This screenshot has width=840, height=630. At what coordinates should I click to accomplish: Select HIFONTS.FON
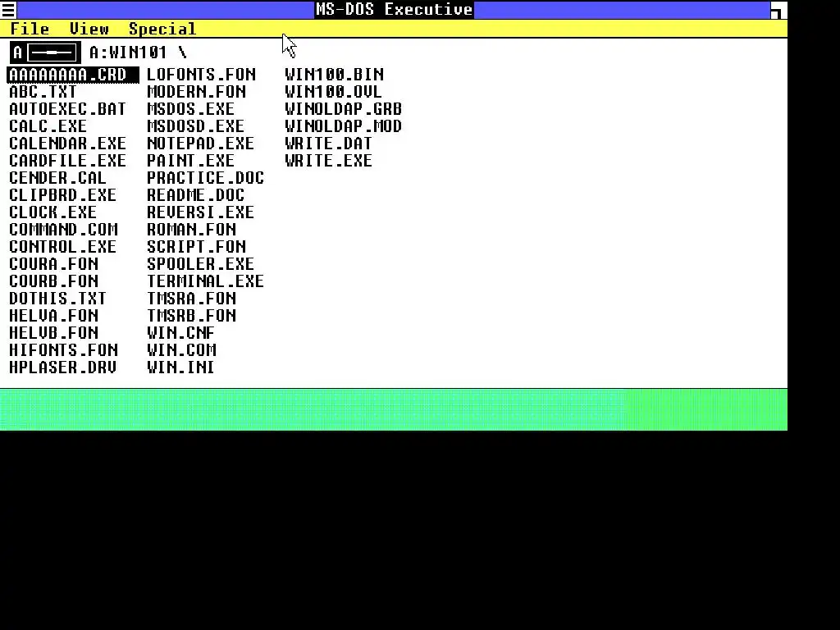pyautogui.click(x=63, y=349)
